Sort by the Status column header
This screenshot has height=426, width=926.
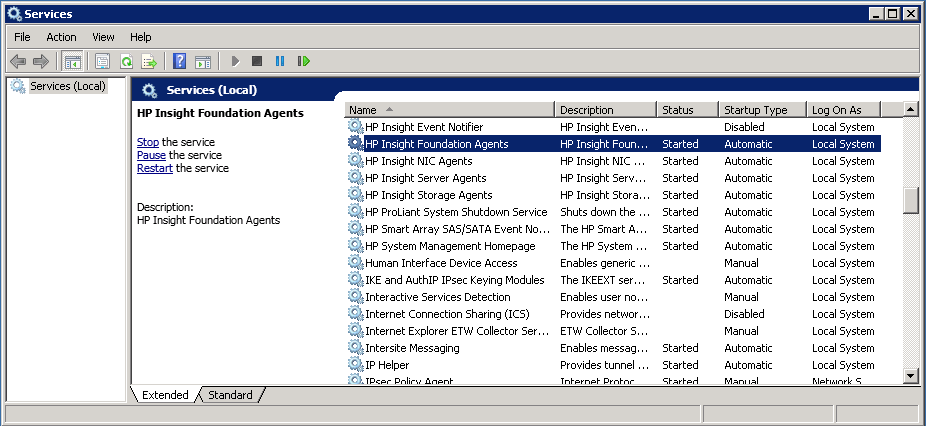coord(688,110)
